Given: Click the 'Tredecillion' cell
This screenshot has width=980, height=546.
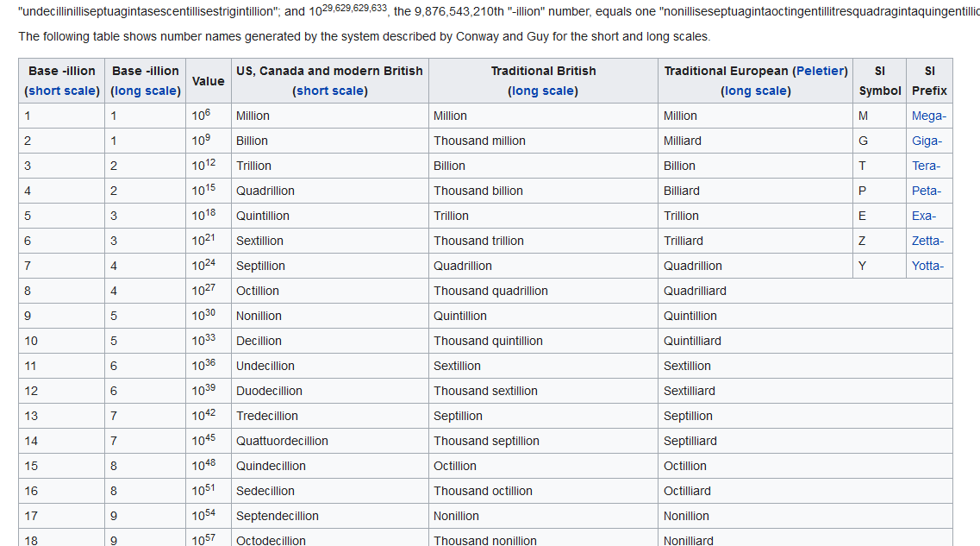Looking at the screenshot, I should click(330, 416).
